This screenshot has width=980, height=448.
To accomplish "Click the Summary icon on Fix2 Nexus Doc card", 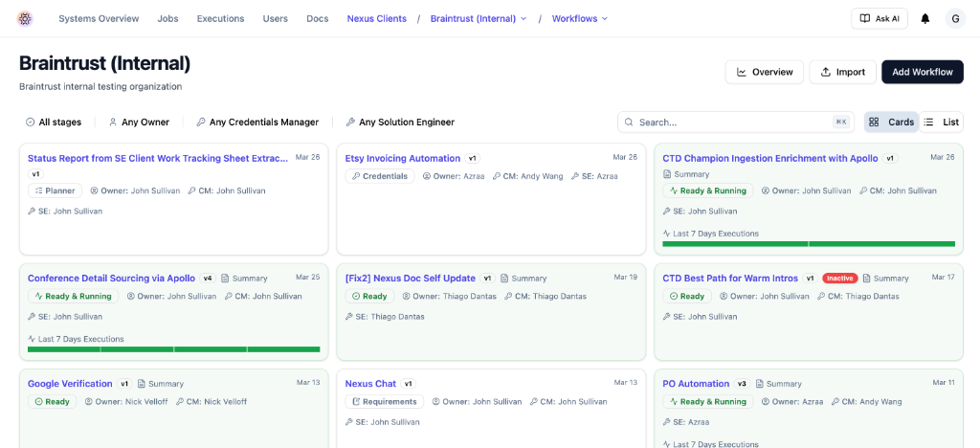I will (505, 279).
